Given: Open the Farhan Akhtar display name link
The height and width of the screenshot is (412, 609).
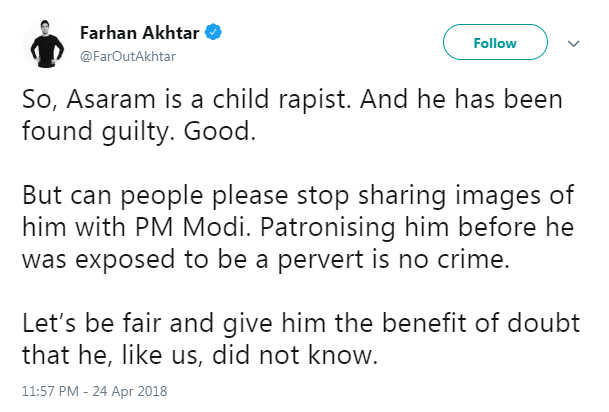Looking at the screenshot, I should [140, 33].
